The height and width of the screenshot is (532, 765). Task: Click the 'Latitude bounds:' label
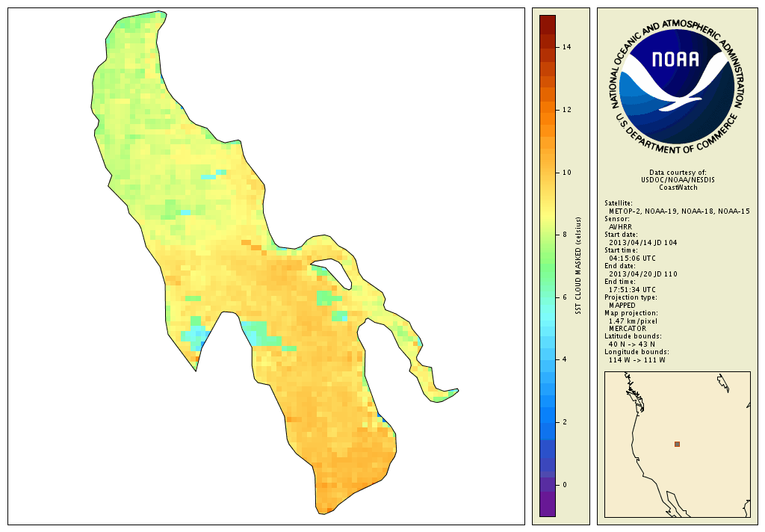click(633, 336)
